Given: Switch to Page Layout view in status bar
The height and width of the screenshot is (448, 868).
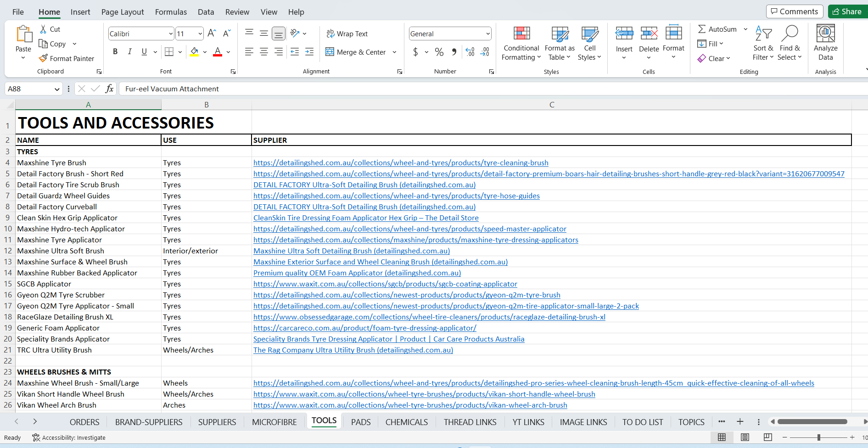Looking at the screenshot, I should [x=745, y=437].
